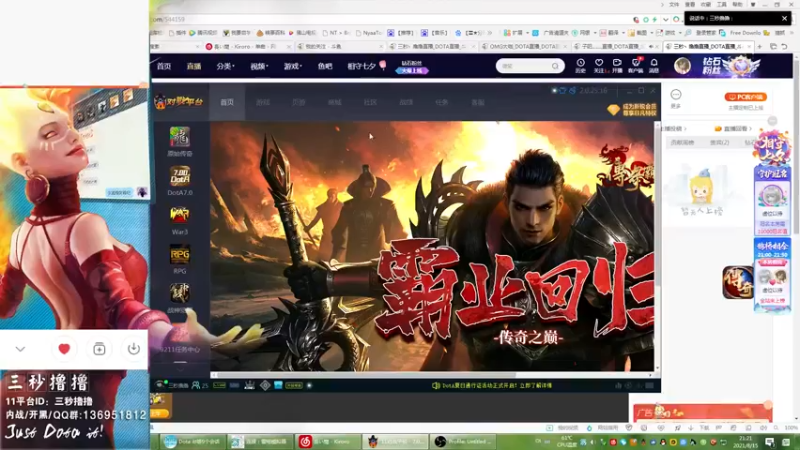The height and width of the screenshot is (450, 800).
Task: Click the crown icon in platform status bar
Action: click(249, 385)
